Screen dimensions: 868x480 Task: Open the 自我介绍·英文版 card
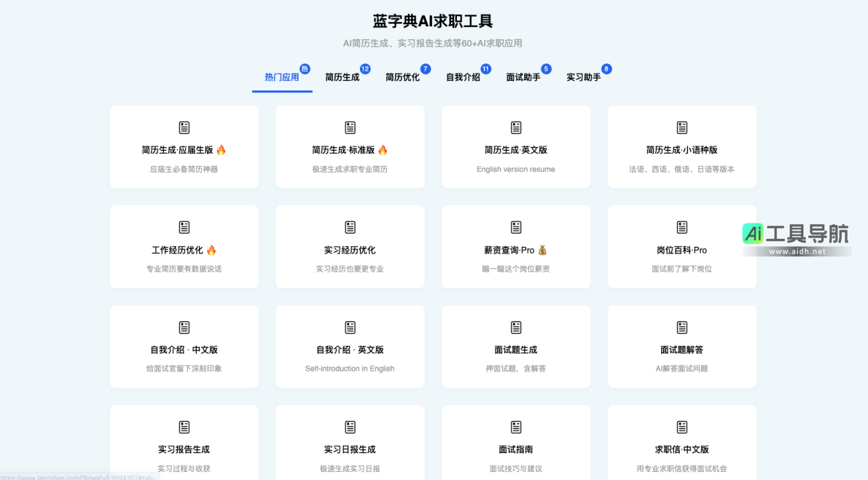click(350, 347)
